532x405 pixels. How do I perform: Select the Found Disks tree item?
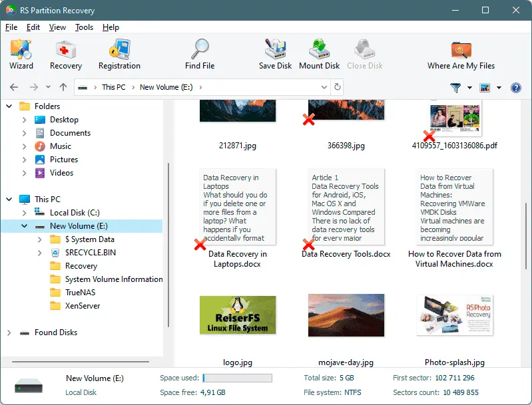49,333
